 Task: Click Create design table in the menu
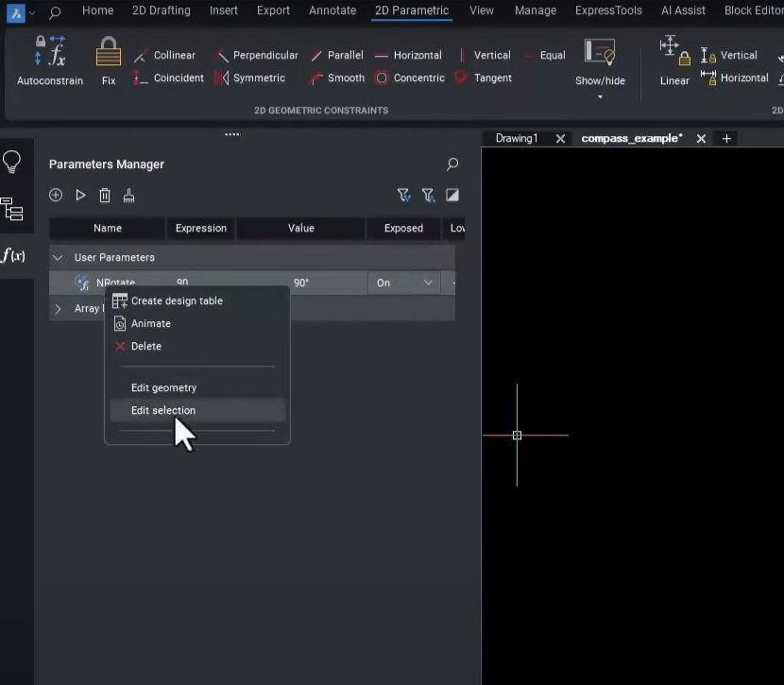tap(176, 300)
